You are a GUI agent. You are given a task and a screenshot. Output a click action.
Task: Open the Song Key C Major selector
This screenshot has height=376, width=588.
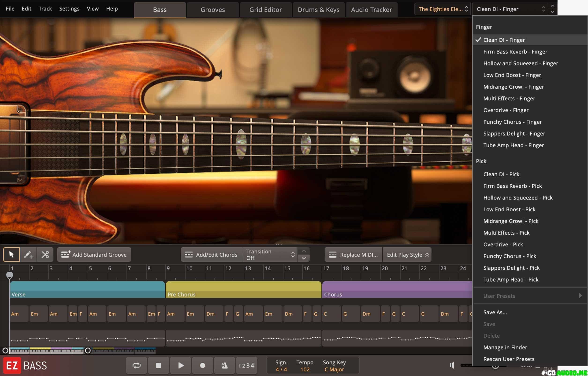(334, 366)
